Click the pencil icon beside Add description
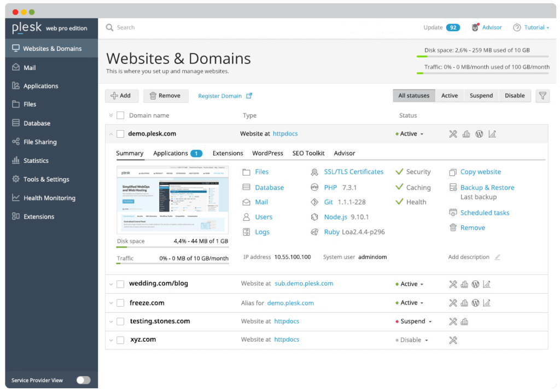 (498, 257)
